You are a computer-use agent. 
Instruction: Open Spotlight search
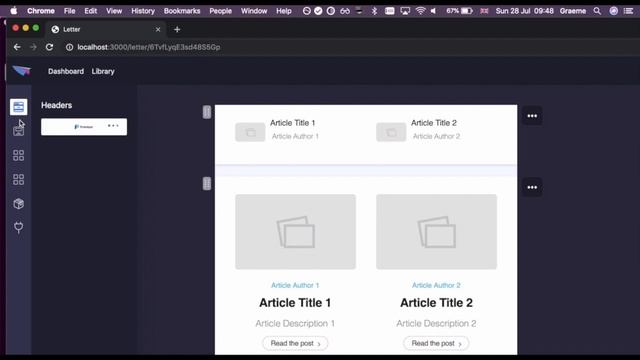pos(597,11)
